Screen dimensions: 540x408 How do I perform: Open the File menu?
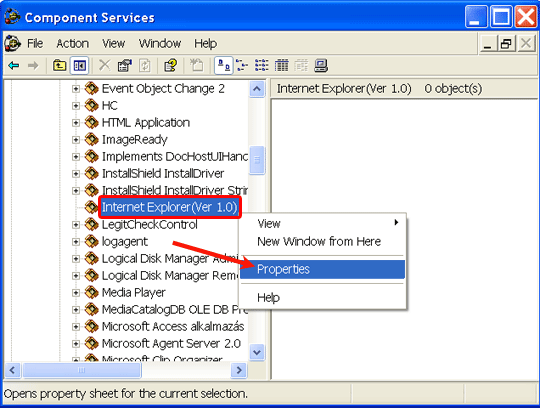coord(35,43)
